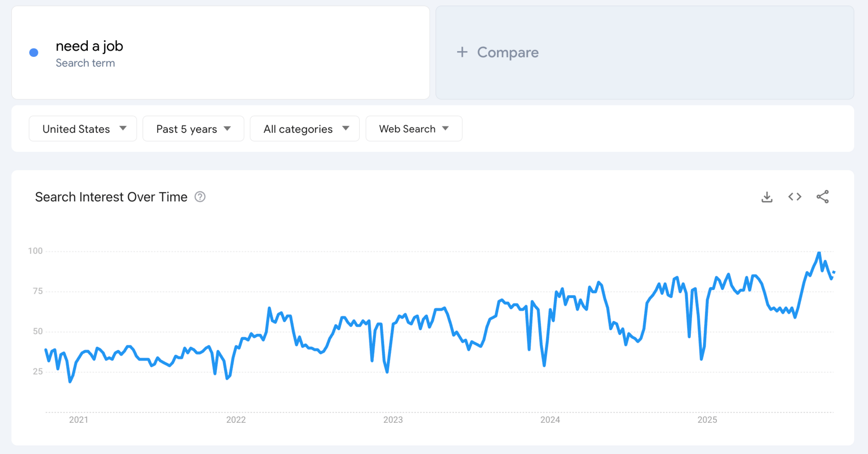The width and height of the screenshot is (868, 454).
Task: Click the blue dot beside need a job
Action: [34, 53]
